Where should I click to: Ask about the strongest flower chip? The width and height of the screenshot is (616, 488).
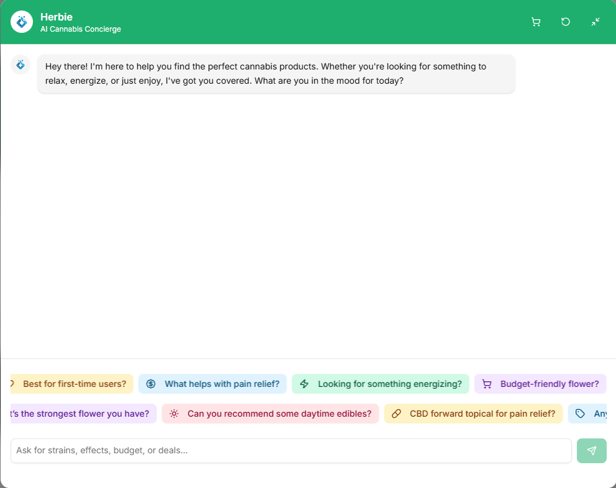pos(80,414)
